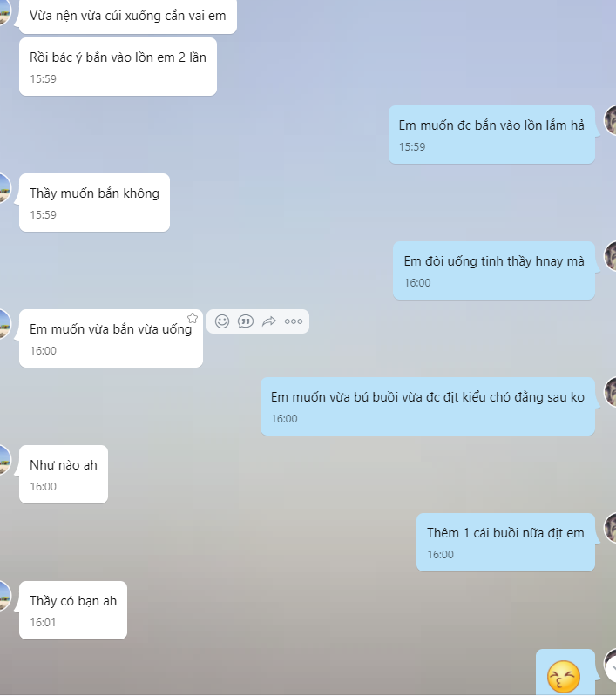Select the "Thầy có bạn ah" message bubble

[x=73, y=610]
